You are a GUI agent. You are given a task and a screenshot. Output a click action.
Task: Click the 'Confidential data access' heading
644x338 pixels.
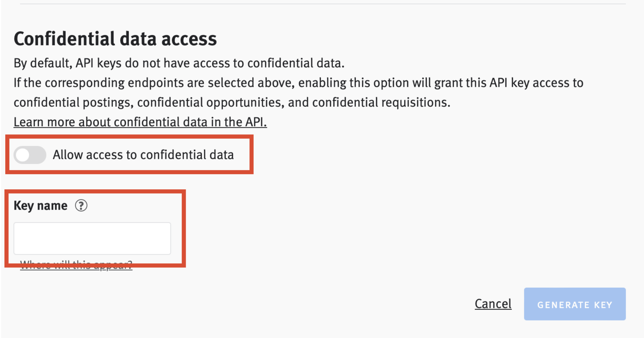click(115, 38)
